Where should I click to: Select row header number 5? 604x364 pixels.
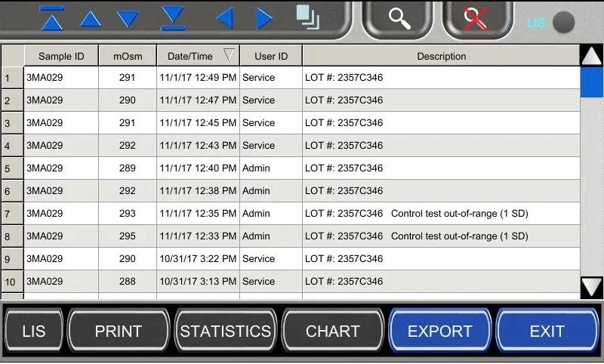[x=12, y=168]
